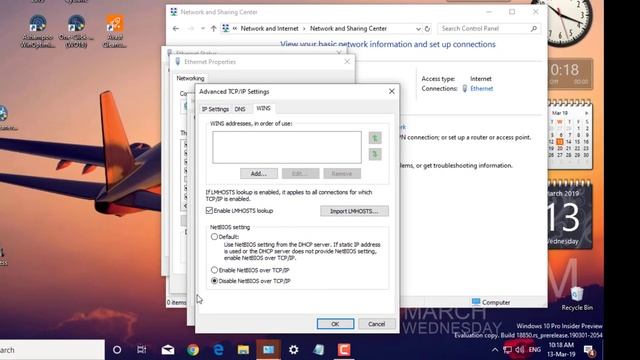Open Settings gear on the taskbar

pyautogui.click(x=293, y=350)
